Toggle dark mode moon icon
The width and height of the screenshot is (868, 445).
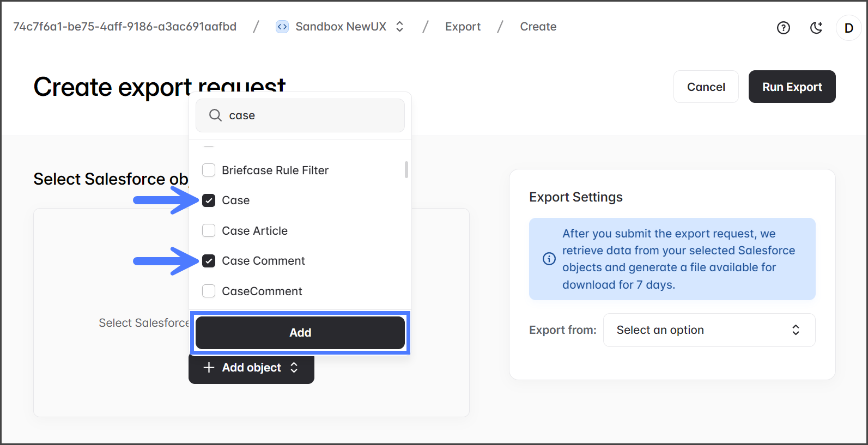pos(816,28)
